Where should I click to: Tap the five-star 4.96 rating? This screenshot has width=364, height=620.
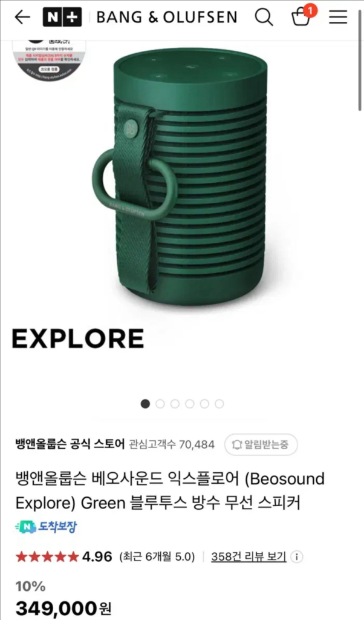click(x=64, y=557)
